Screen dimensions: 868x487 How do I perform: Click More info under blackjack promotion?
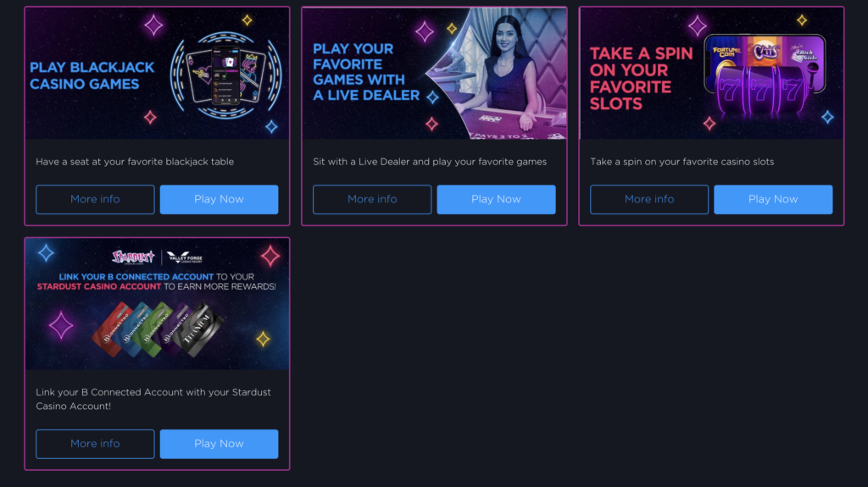(95, 199)
